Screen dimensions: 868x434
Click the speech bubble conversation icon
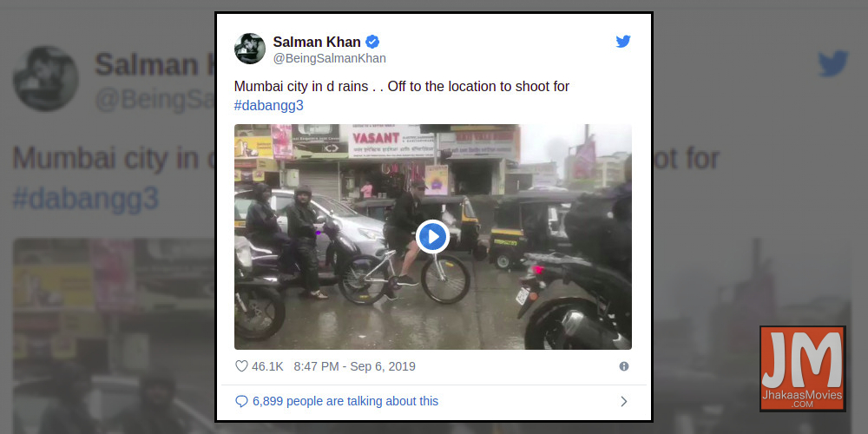pos(241,401)
